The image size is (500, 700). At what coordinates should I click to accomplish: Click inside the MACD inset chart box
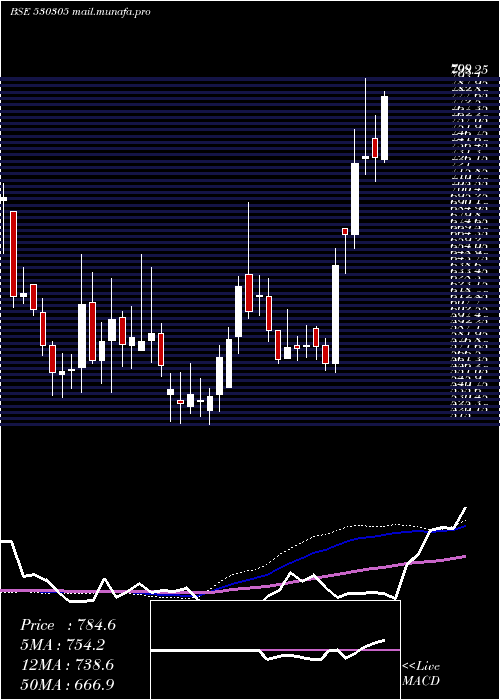click(275, 650)
